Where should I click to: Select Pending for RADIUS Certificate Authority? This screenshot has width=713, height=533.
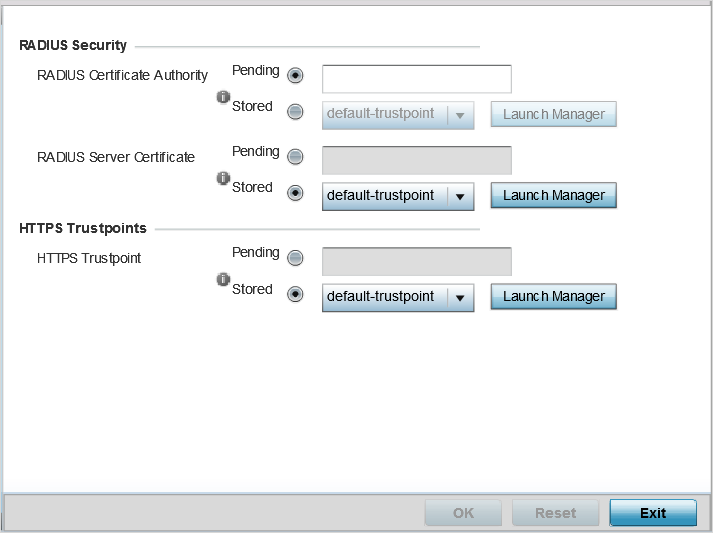click(295, 75)
